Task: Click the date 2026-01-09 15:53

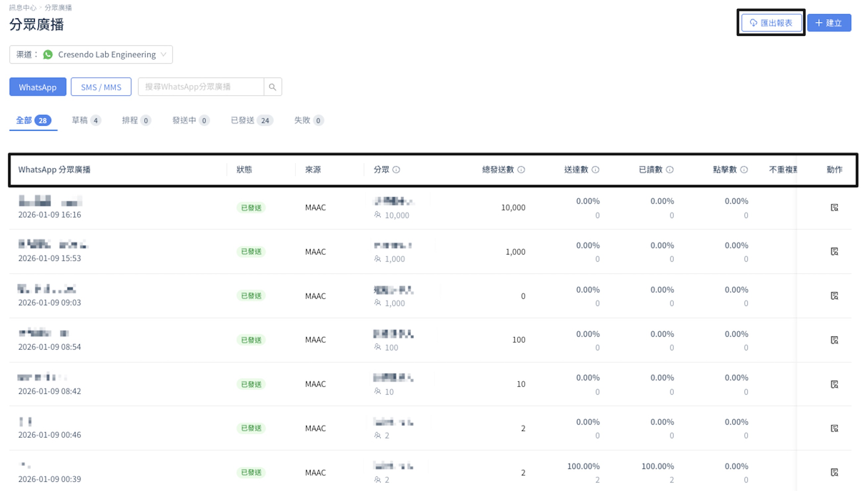Action: tap(50, 258)
